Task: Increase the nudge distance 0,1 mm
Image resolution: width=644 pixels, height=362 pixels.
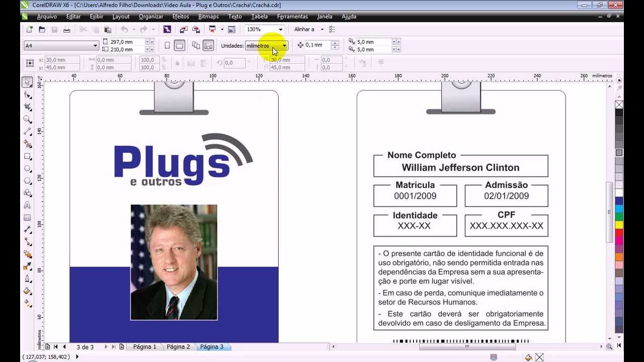Action: (335, 43)
